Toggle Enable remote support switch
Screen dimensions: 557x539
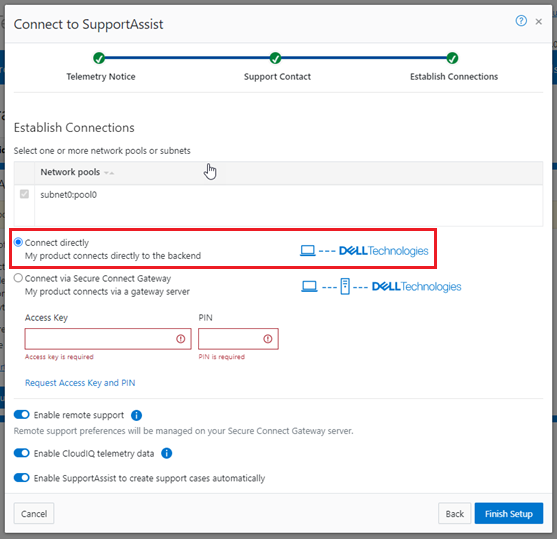21,415
